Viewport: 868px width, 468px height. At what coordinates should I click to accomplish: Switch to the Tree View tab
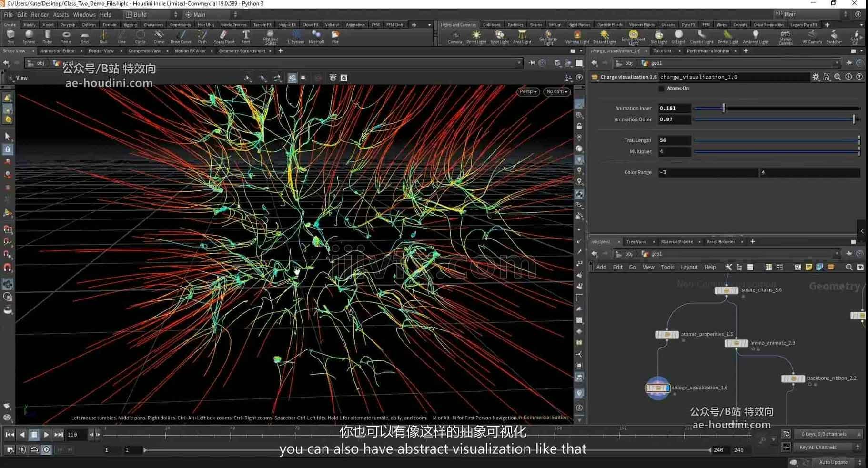[636, 242]
